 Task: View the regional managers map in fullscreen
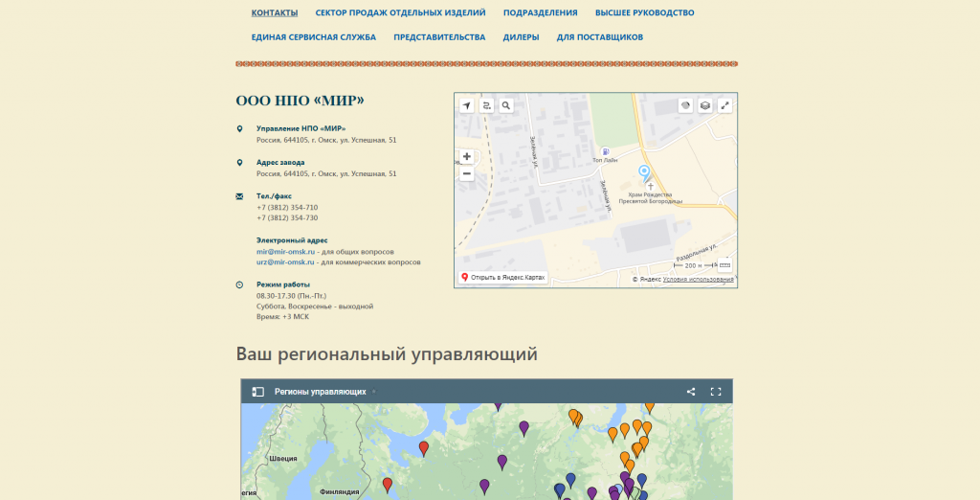(x=715, y=392)
